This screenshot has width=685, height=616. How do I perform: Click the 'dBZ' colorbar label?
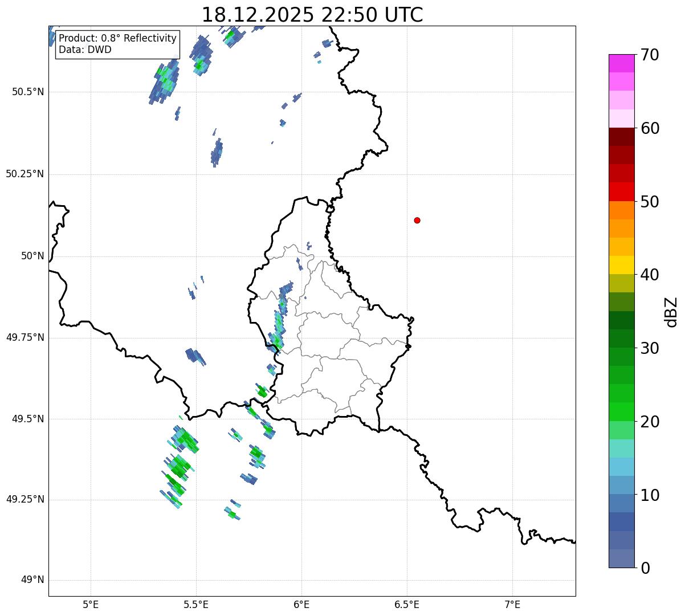coord(671,312)
